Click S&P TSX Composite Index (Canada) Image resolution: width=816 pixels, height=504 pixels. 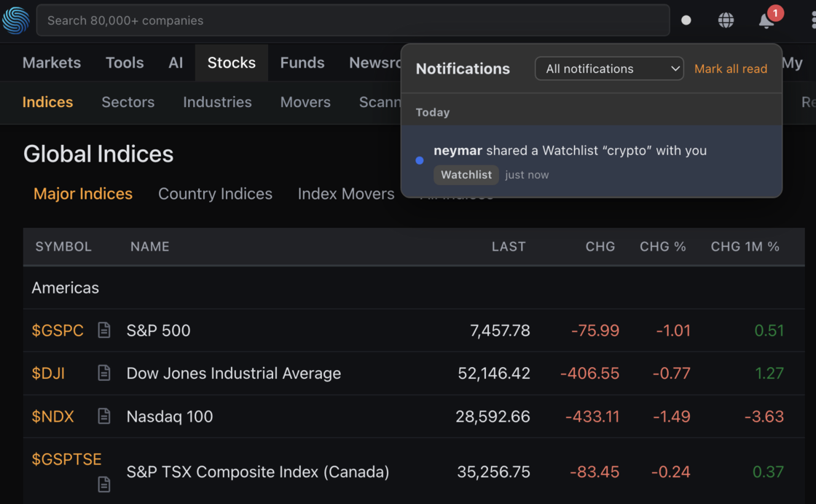point(258,472)
